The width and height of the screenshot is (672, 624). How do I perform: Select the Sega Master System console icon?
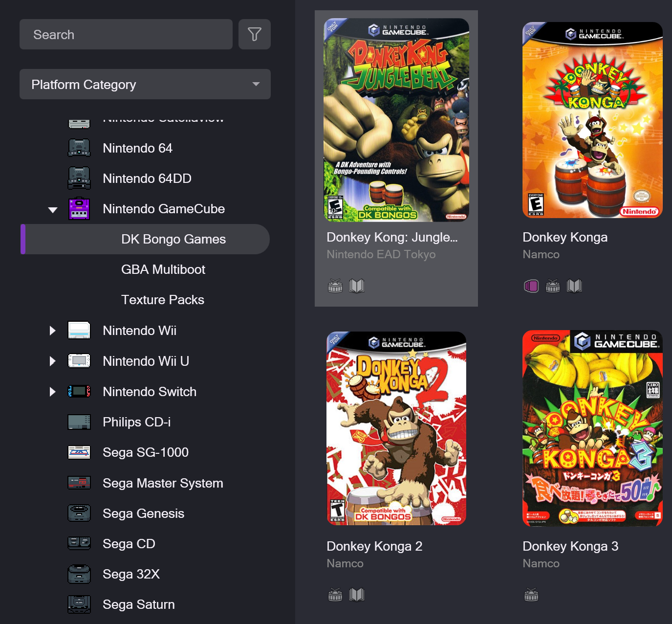click(79, 483)
